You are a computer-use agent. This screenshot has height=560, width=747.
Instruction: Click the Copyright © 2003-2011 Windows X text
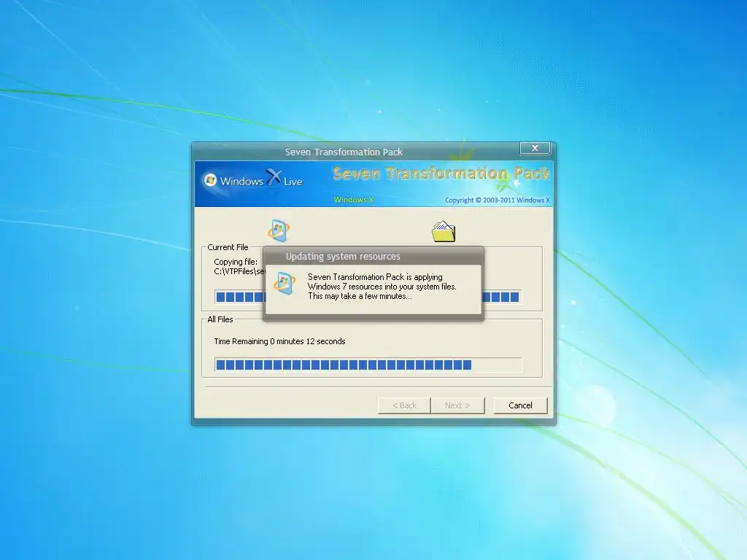pyautogui.click(x=497, y=200)
